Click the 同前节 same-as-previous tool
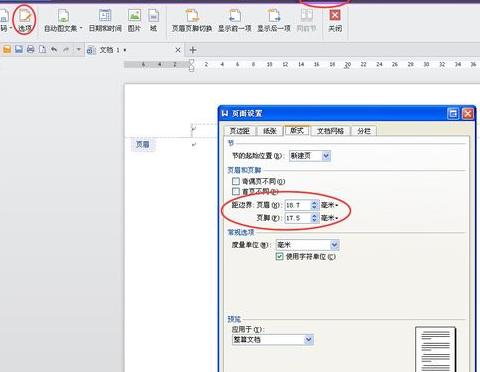 [x=306, y=21]
